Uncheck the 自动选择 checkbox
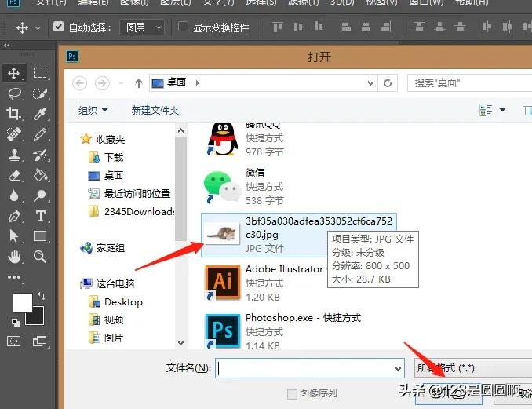Screen dimensions: 532x409 coord(58,27)
